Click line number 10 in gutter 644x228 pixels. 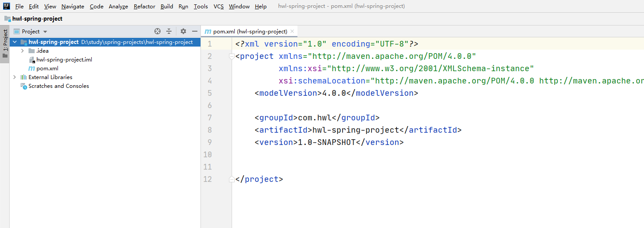[208, 155]
